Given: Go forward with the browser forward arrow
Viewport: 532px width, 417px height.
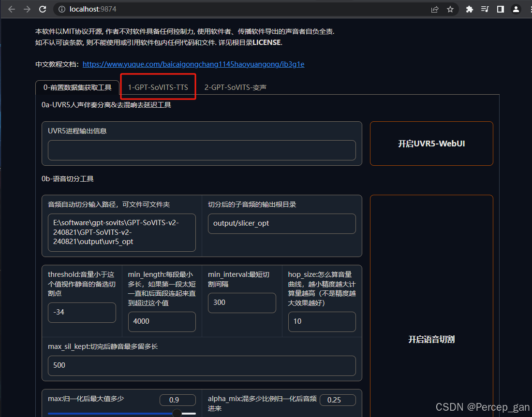Looking at the screenshot, I should point(27,9).
